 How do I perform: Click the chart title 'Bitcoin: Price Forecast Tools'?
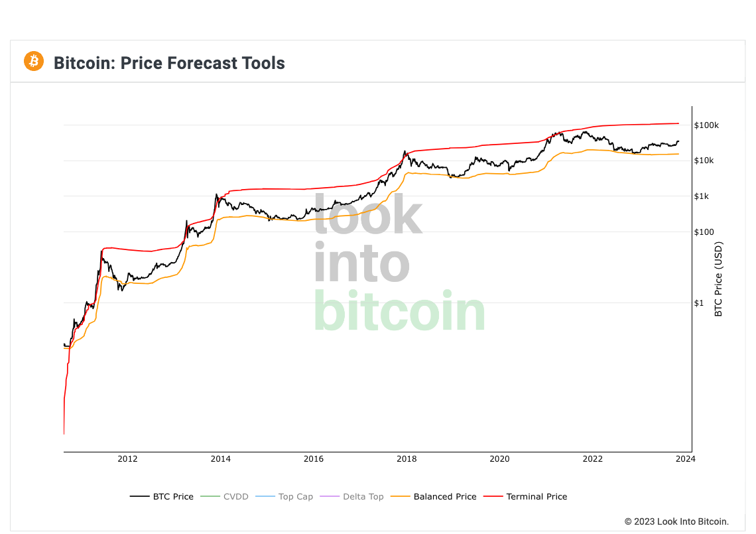(169, 63)
